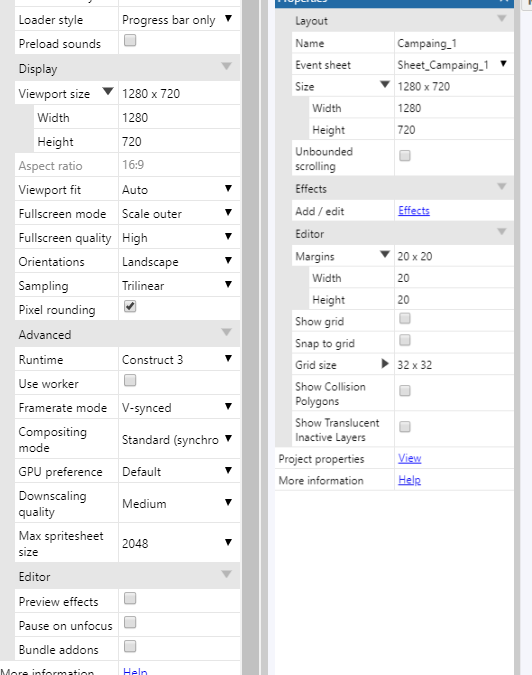Open Project properties View link
532x675 pixels.
(409, 458)
